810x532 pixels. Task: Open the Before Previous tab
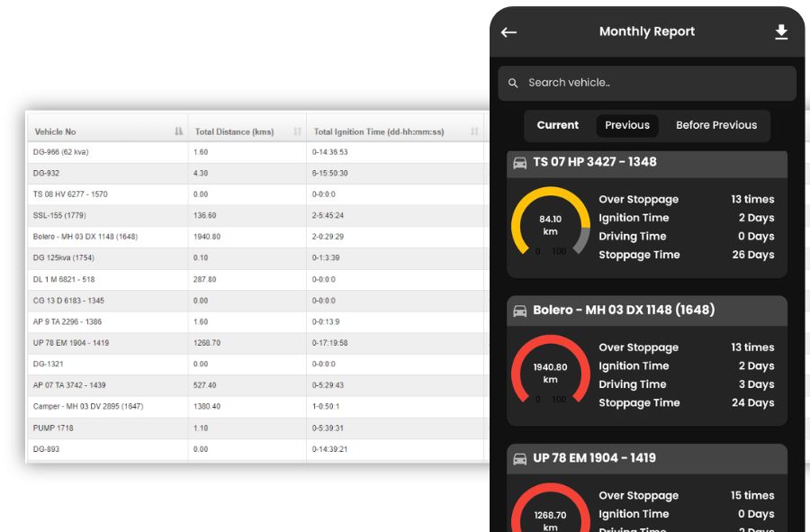716,125
